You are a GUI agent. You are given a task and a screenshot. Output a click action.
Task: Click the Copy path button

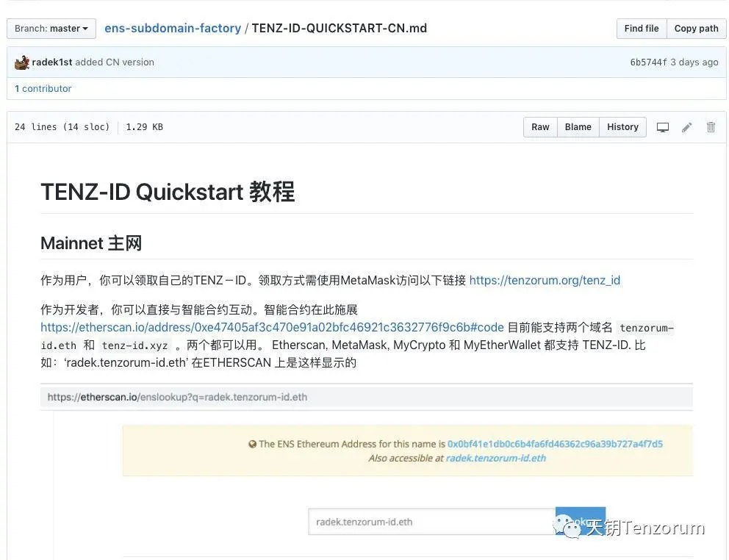pyautogui.click(x=696, y=29)
